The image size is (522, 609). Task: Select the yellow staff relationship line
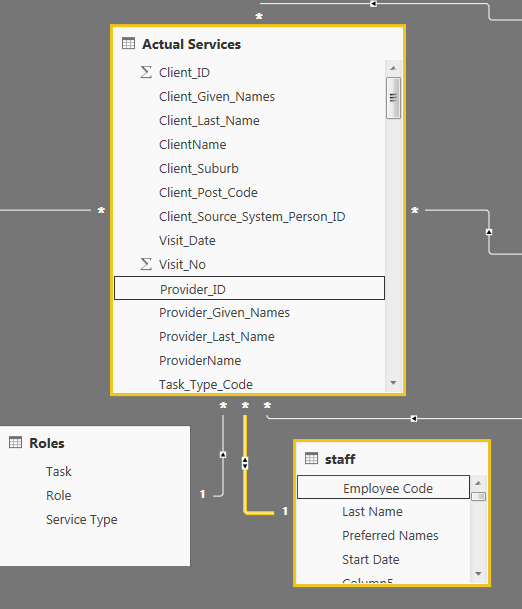(245, 489)
